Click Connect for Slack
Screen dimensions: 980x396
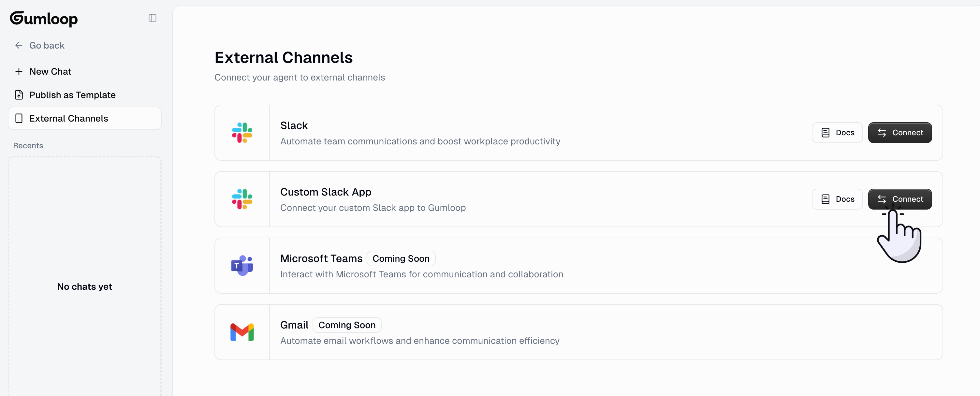[x=900, y=132]
